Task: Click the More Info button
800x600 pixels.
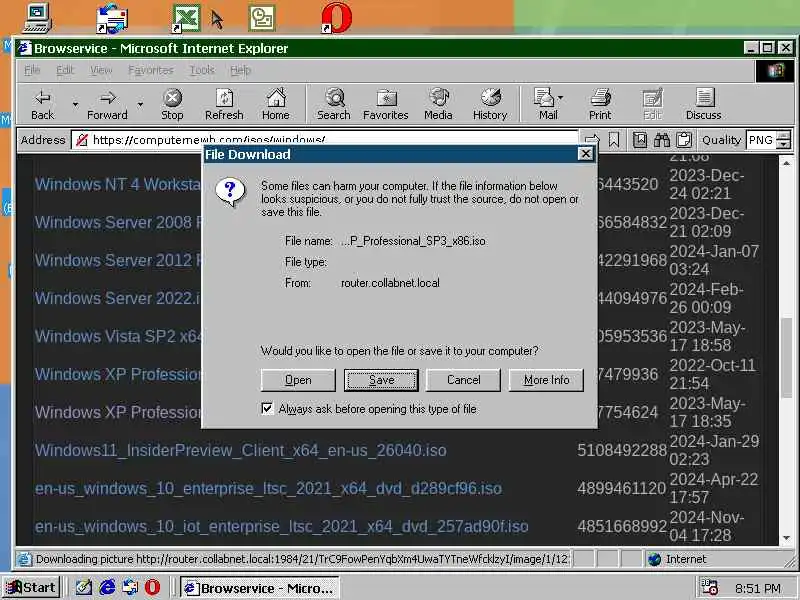Action: pyautogui.click(x=546, y=380)
